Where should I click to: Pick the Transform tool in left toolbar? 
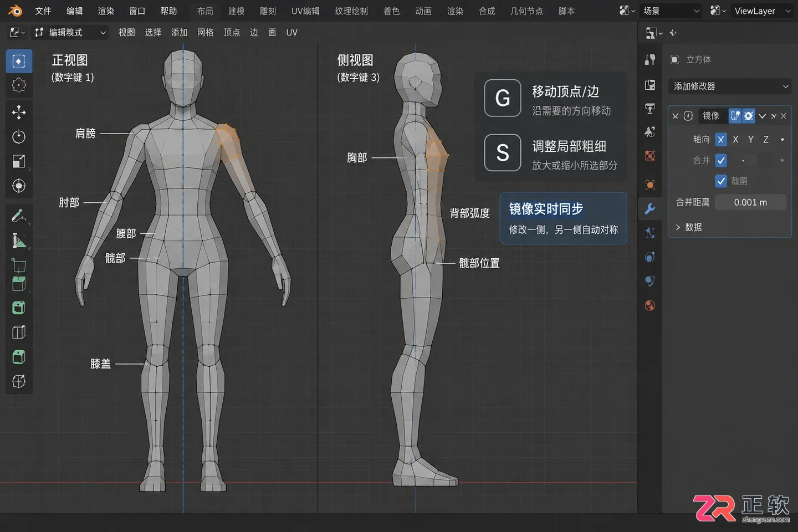19,186
